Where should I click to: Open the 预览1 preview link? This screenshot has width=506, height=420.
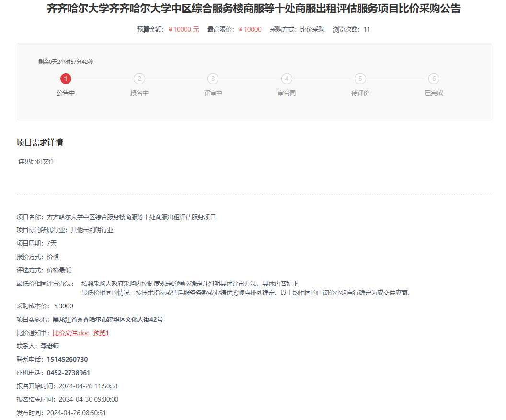coord(101,333)
